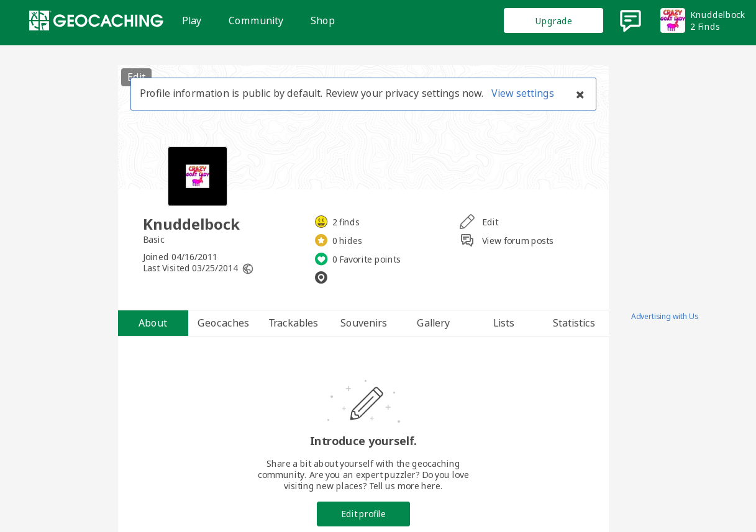Click the gold star hides icon

[x=321, y=240]
